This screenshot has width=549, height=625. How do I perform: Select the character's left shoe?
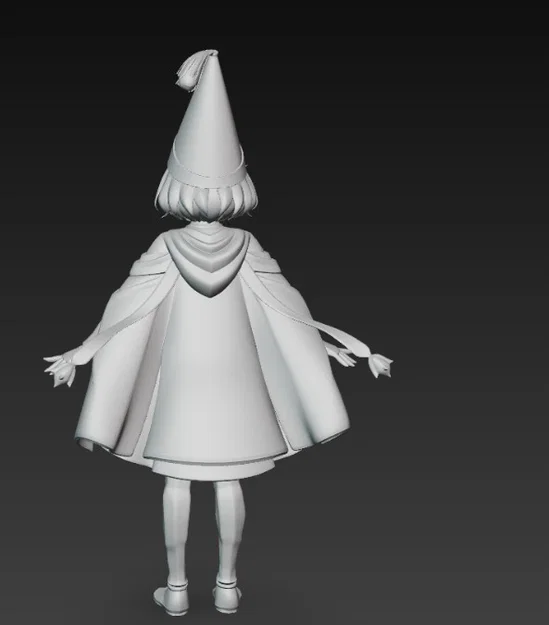[x=172, y=597]
